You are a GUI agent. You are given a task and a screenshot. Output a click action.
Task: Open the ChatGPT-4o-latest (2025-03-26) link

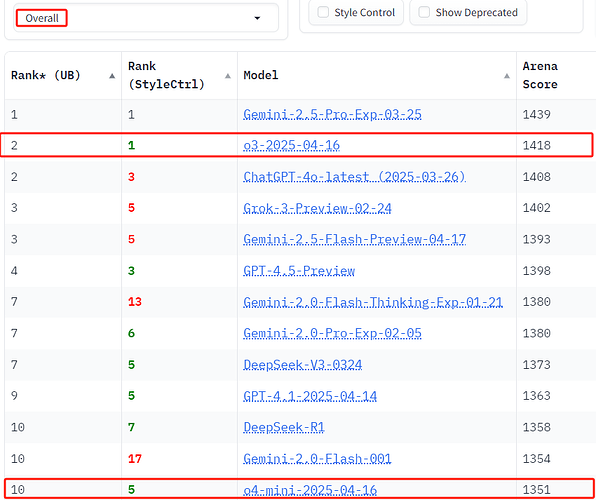[354, 177]
